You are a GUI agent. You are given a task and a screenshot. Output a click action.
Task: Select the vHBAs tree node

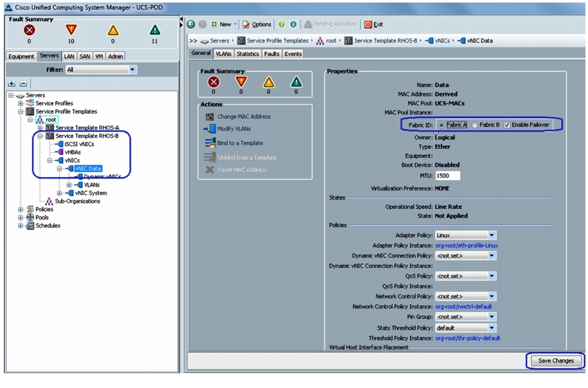(73, 152)
